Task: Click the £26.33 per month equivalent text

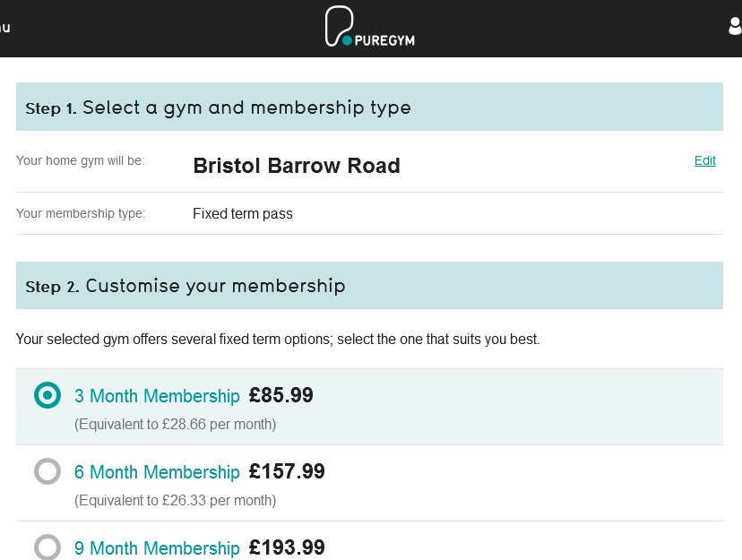Action: pos(175,500)
